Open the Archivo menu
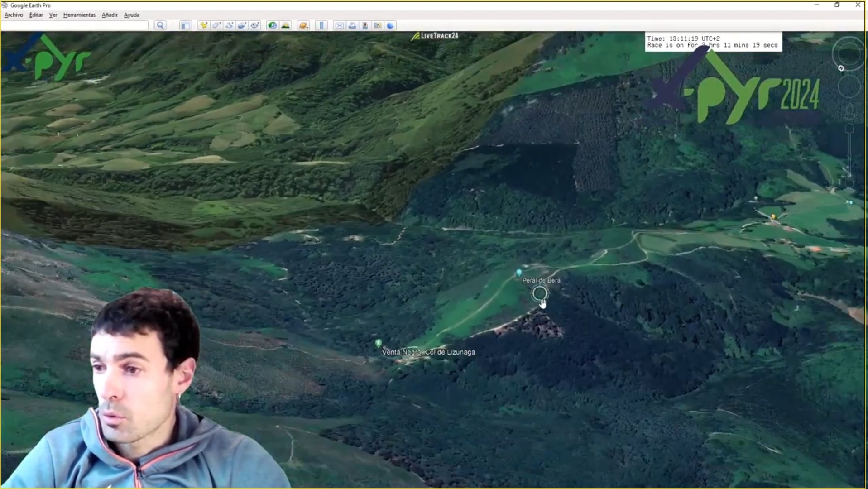Image resolution: width=868 pixels, height=489 pixels. click(x=14, y=15)
